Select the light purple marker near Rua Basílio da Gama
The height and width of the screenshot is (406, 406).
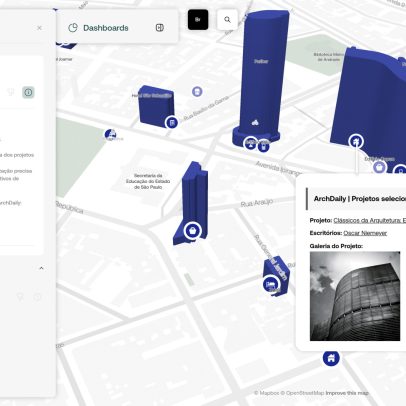coord(197,91)
